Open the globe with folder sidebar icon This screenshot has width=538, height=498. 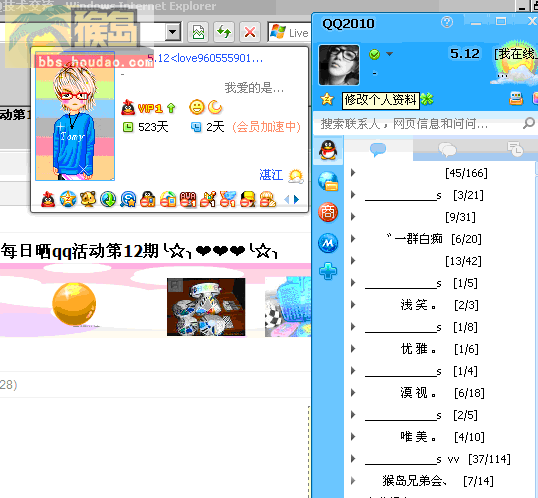[328, 181]
